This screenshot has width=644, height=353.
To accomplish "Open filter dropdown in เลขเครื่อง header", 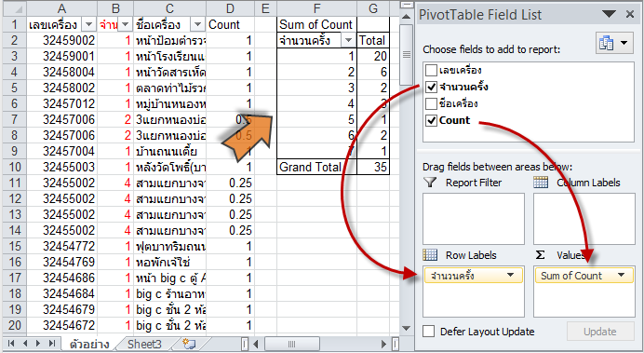I will click(x=88, y=24).
